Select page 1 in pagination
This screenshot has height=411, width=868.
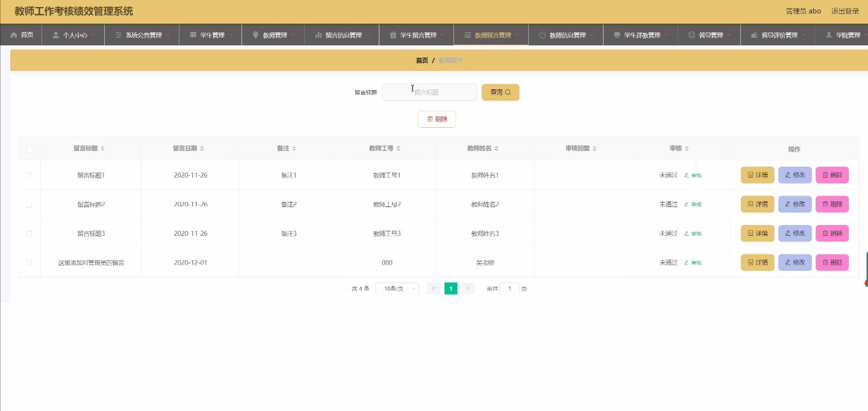(451, 289)
